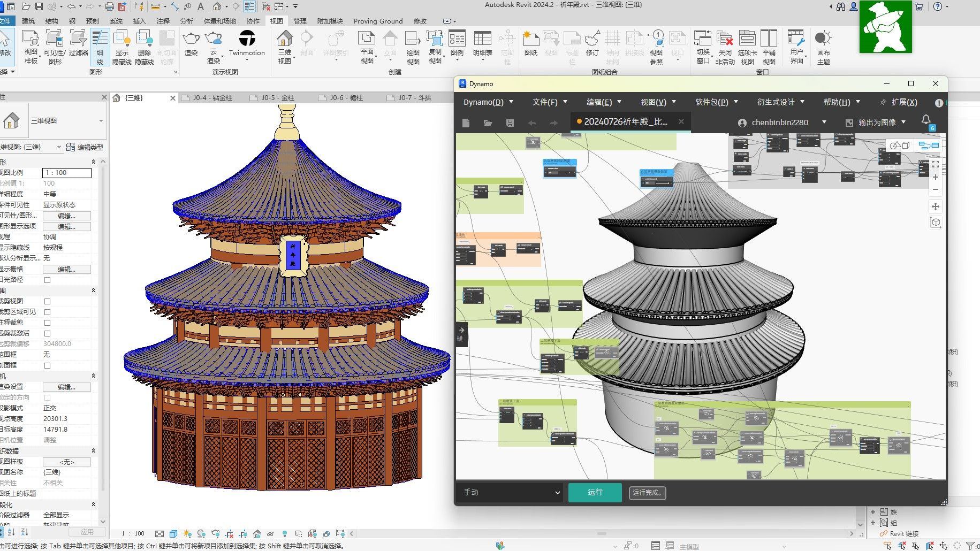Toggle the 剖面框 section box checkbox
Screen dimensions: 980x551
pos(47,365)
